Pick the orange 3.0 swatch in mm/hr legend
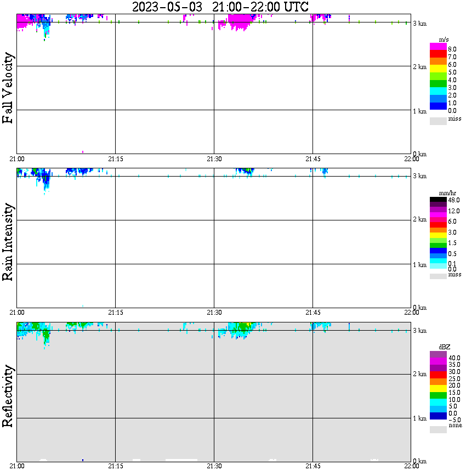466x476 pixels. coord(438,230)
